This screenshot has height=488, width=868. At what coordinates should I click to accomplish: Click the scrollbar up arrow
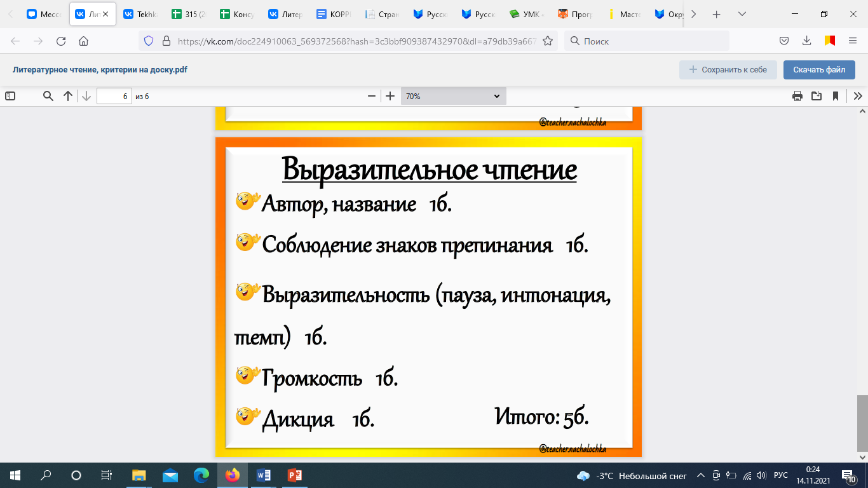[x=862, y=112]
